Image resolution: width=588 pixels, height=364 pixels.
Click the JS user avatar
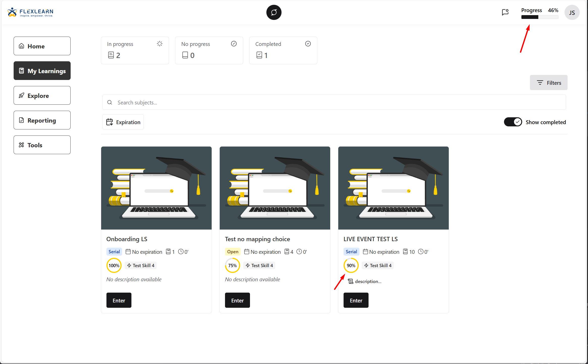[572, 13]
